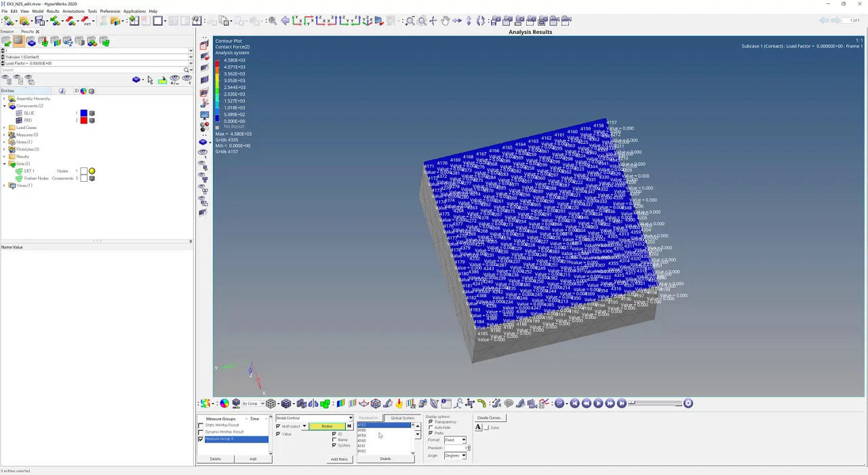
Task: Click the cursor selection arrow in browser
Action: [x=150, y=80]
